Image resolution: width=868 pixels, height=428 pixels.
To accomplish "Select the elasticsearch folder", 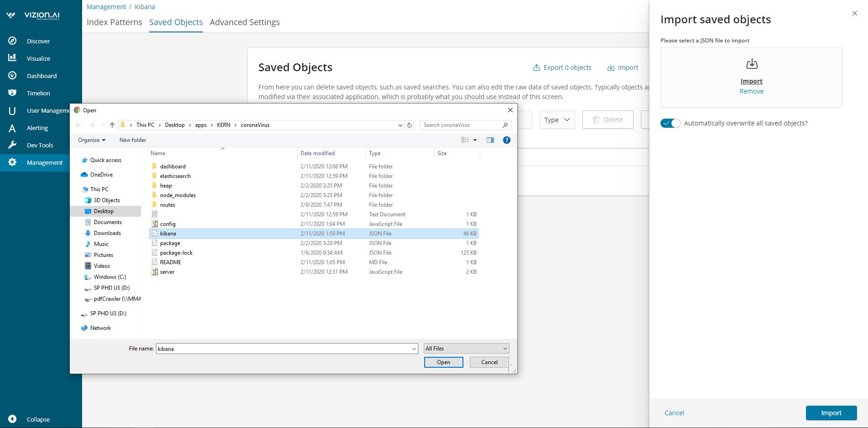I will point(176,176).
